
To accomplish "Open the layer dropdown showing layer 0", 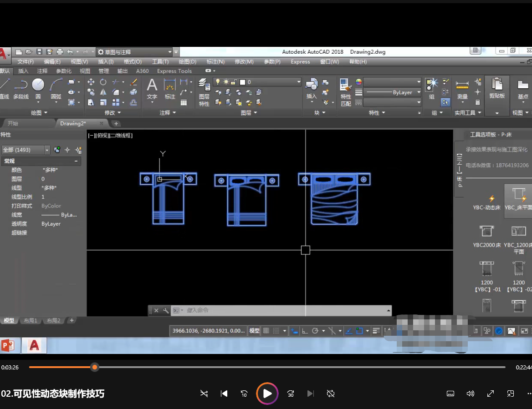I will click(x=257, y=82).
